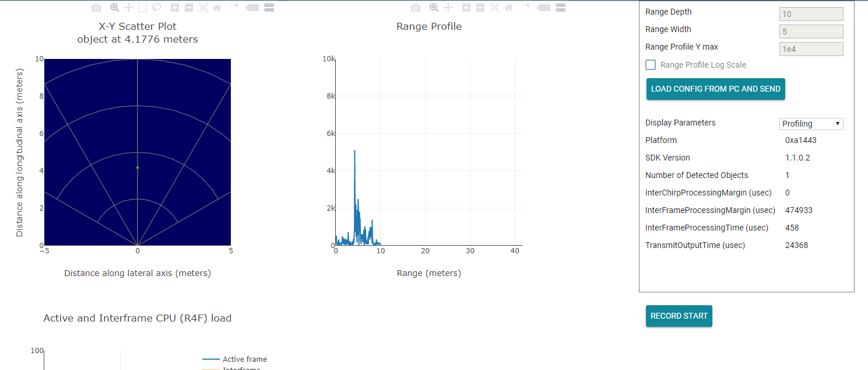
Task: Toggle Active frame legend entry
Action: coord(234,359)
